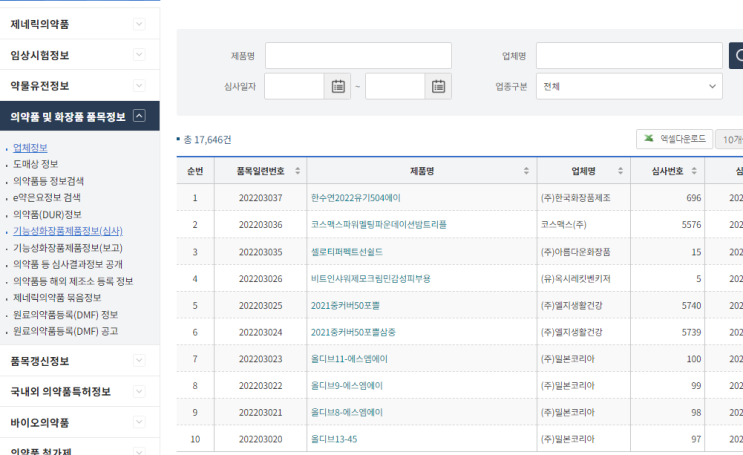Expand the 임상시험정보 menu
The width and height of the screenshot is (743, 455).
pos(139,55)
